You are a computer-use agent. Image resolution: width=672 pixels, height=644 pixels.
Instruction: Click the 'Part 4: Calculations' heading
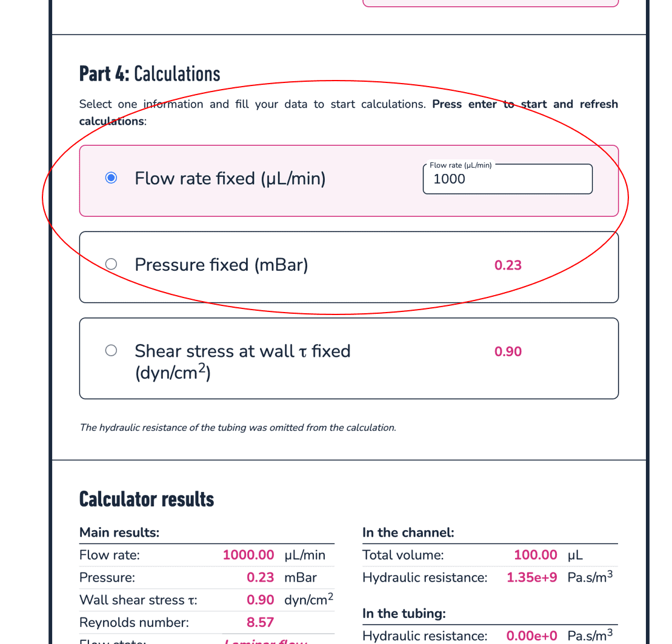click(x=150, y=74)
